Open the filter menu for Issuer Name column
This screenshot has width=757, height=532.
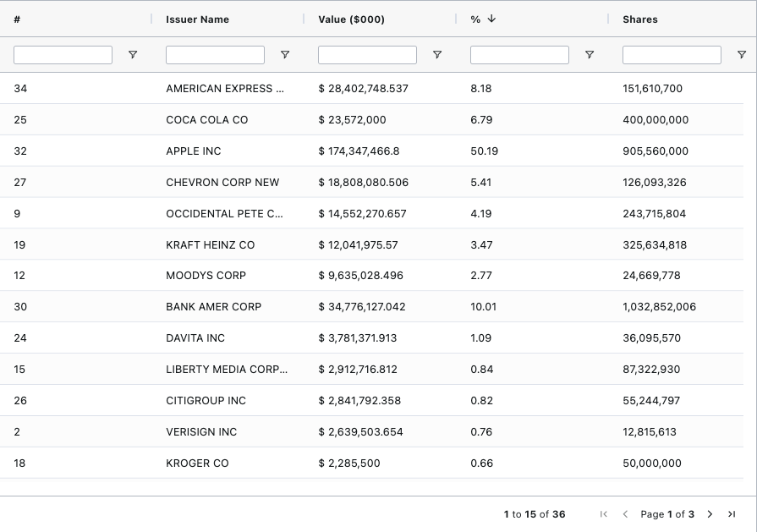click(285, 54)
